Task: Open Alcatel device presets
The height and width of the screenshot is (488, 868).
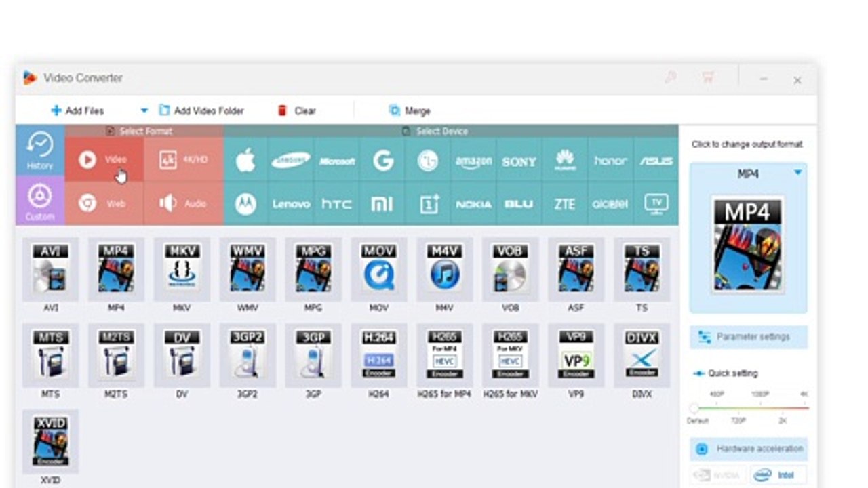Action: point(610,203)
